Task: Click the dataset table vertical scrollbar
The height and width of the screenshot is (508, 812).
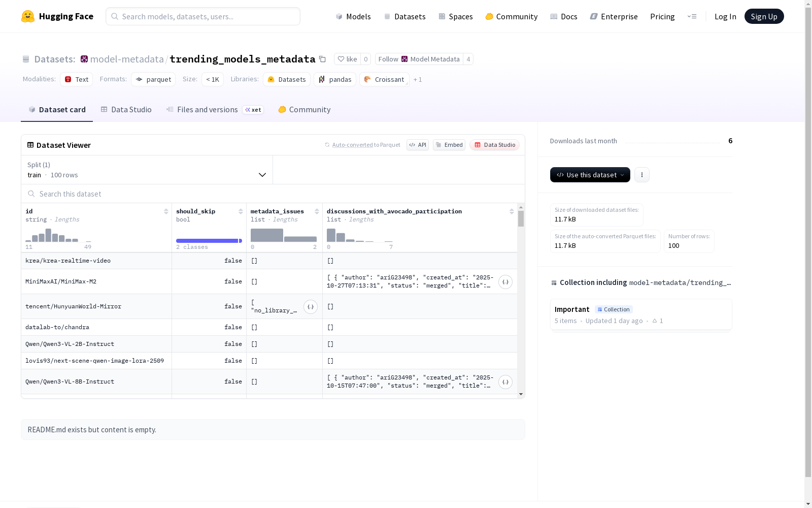Action: 521,219
